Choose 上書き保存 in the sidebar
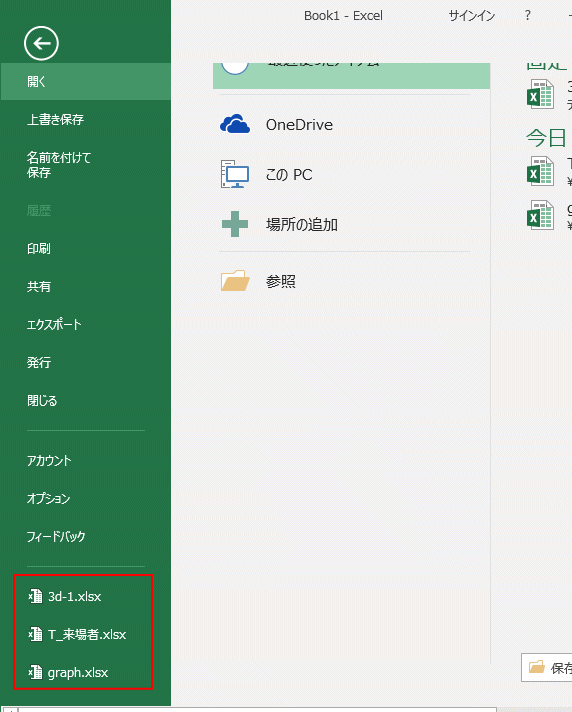This screenshot has height=712, width=572. [x=55, y=119]
